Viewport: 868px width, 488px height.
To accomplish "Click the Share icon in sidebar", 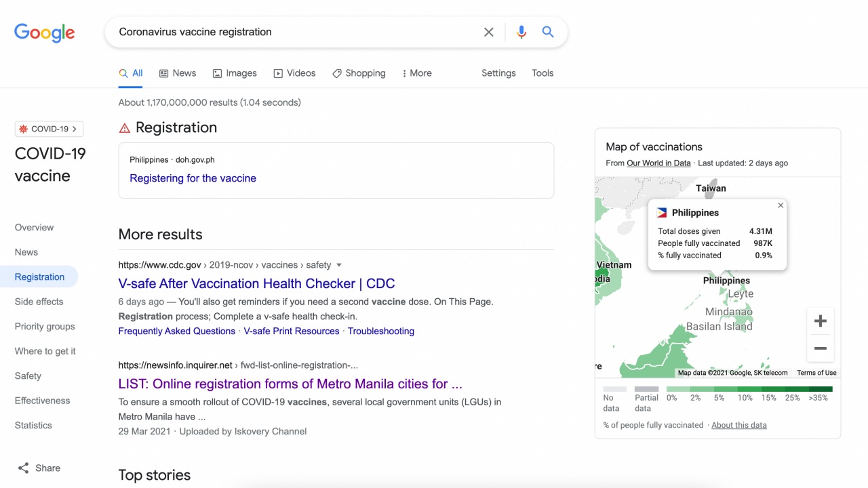I will point(24,468).
